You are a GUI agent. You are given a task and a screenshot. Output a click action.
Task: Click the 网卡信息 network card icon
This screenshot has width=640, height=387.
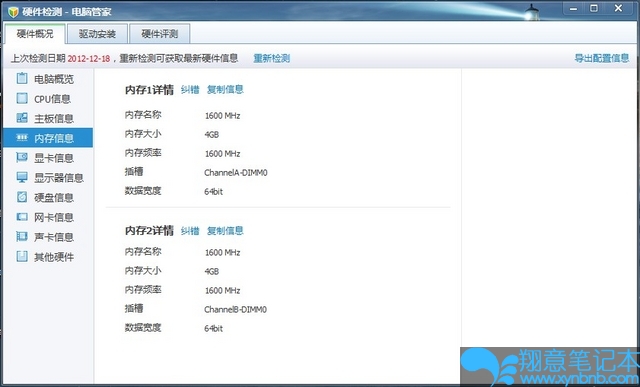tap(22, 217)
